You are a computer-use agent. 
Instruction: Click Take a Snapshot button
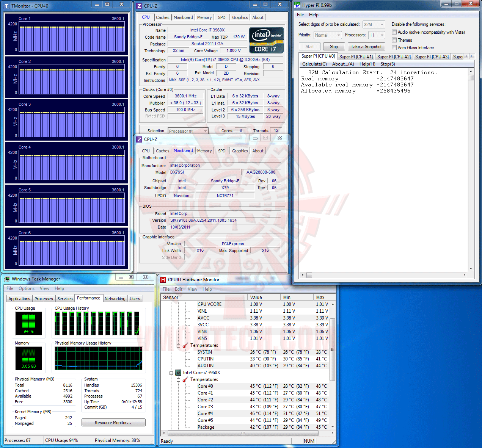[366, 47]
